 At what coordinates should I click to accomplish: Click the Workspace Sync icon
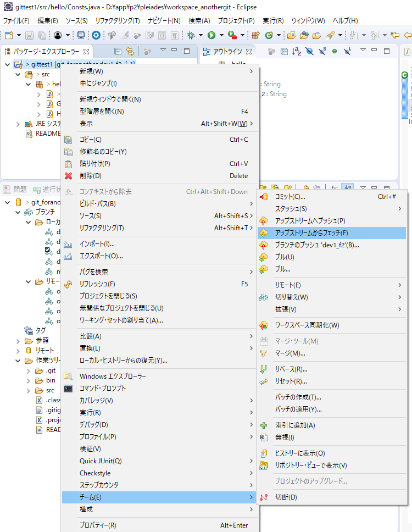coord(264,325)
